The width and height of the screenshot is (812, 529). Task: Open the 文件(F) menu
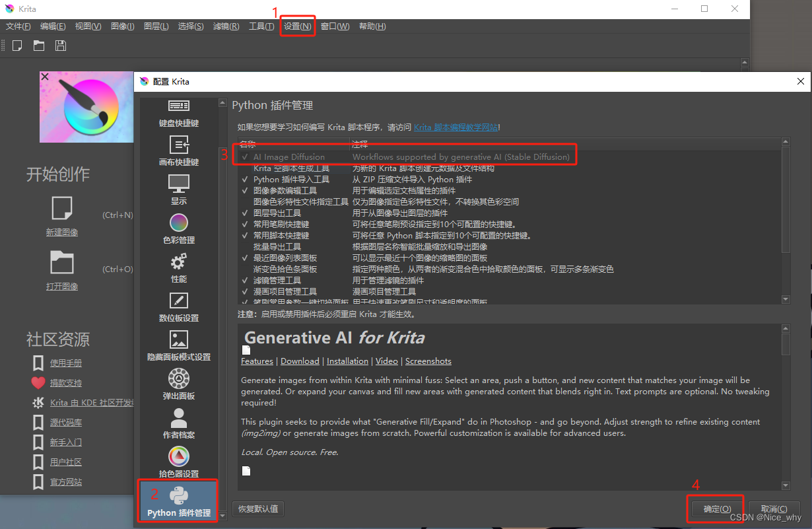point(18,26)
